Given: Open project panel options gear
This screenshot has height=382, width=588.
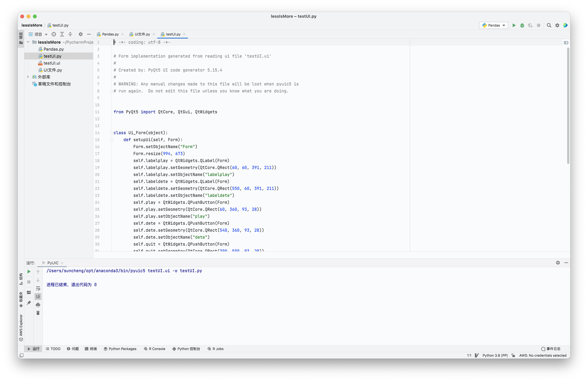Looking at the screenshot, I should [x=81, y=34].
